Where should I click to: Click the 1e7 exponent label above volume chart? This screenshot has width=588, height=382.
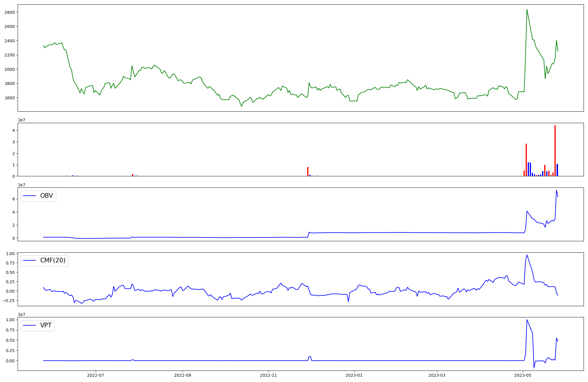pyautogui.click(x=21, y=120)
